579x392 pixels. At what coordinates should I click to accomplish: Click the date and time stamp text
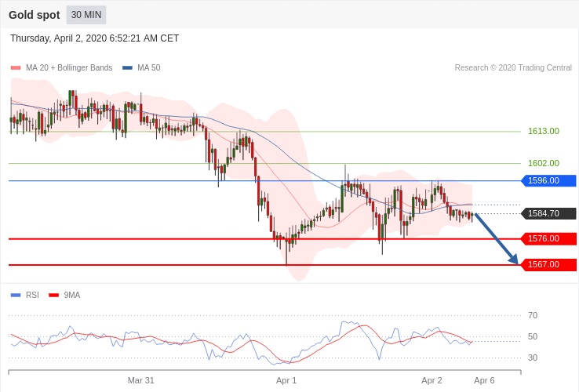94,38
